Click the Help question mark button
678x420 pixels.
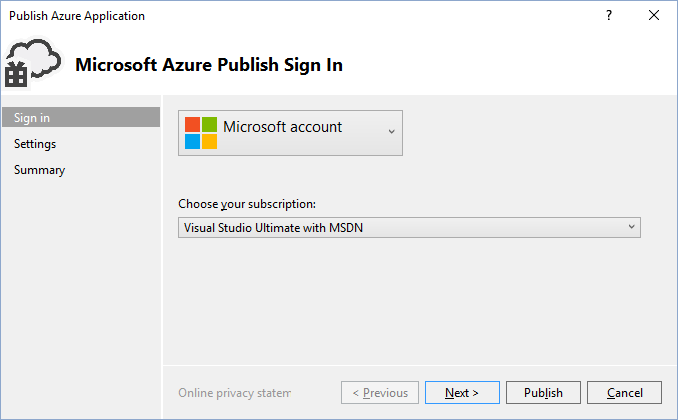click(x=609, y=16)
